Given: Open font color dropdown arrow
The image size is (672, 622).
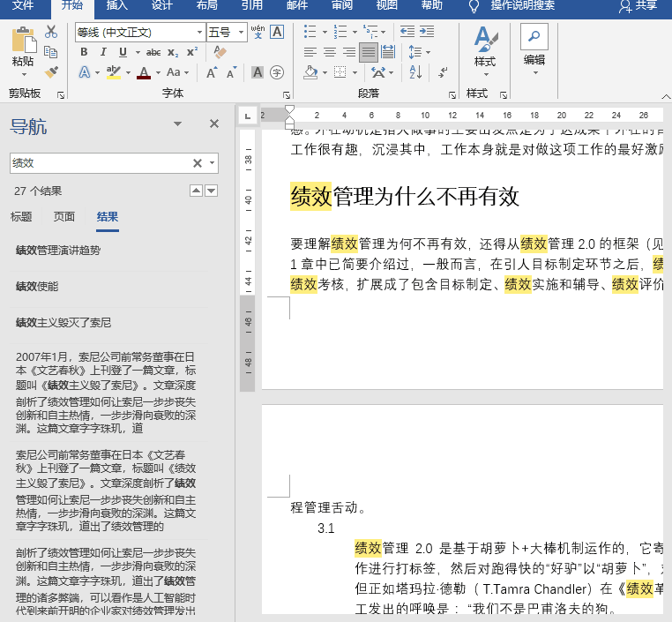Looking at the screenshot, I should tap(158, 73).
